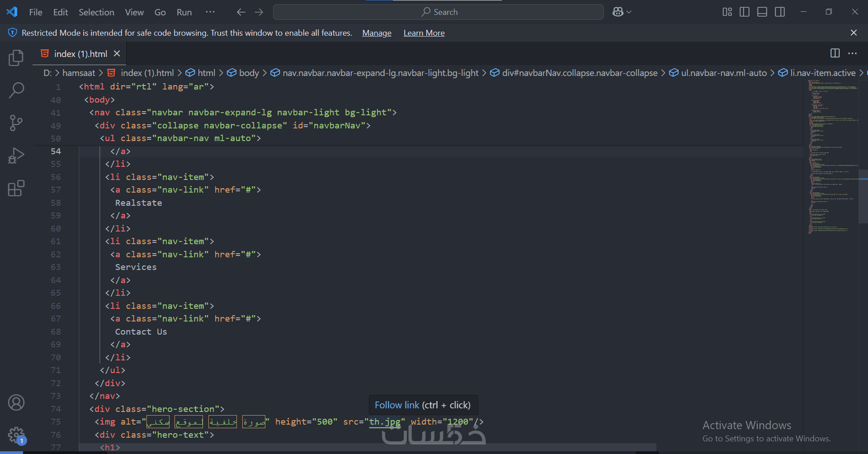Open the Extensions view
Screen dimensions: 868x454
[16, 188]
